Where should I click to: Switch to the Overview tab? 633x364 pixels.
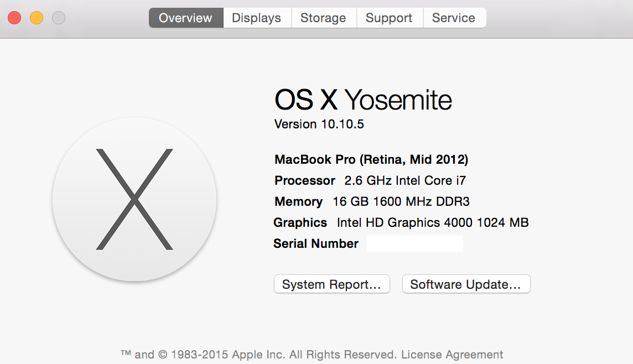[x=186, y=18]
